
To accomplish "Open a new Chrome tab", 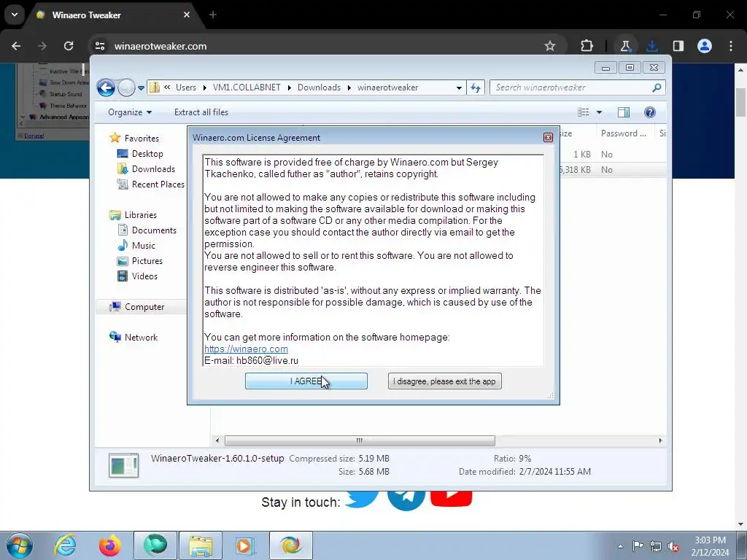I will (x=213, y=15).
